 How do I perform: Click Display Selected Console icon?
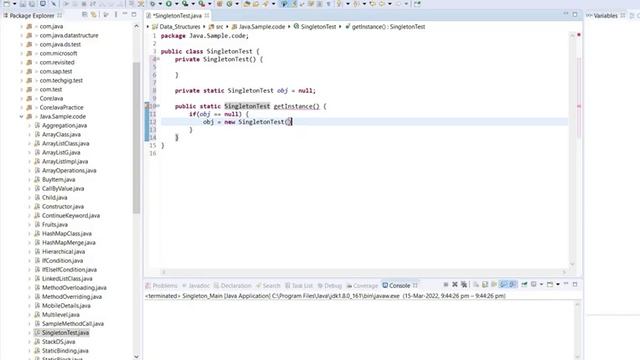533,284
